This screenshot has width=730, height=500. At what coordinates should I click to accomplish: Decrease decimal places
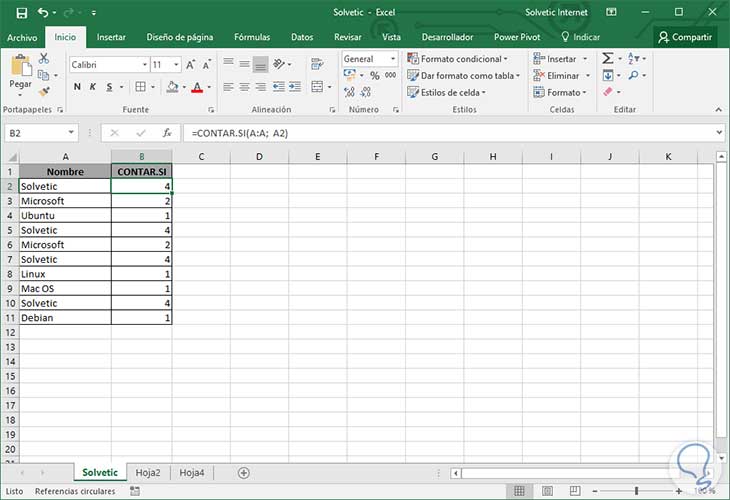[366, 92]
